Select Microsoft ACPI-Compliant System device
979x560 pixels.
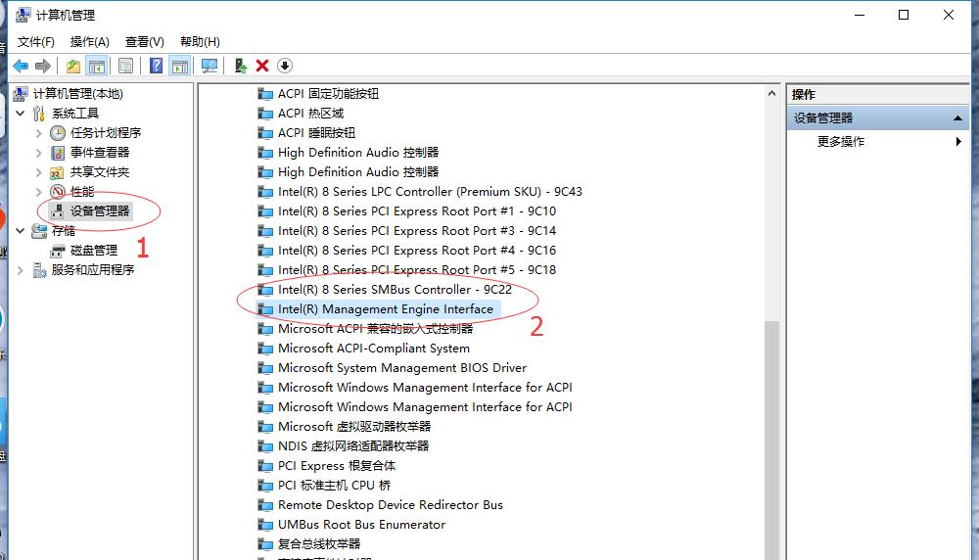coord(374,349)
